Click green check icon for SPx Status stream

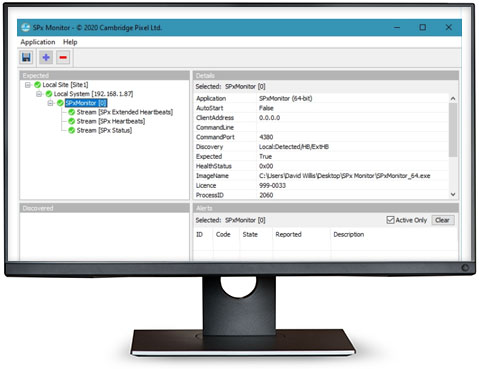(x=72, y=130)
